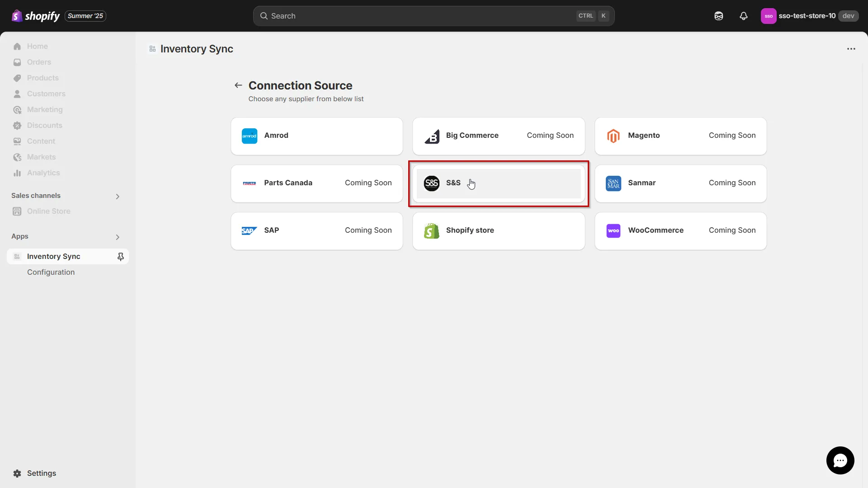The image size is (868, 488).
Task: Open the notifications bell
Action: click(x=743, y=16)
